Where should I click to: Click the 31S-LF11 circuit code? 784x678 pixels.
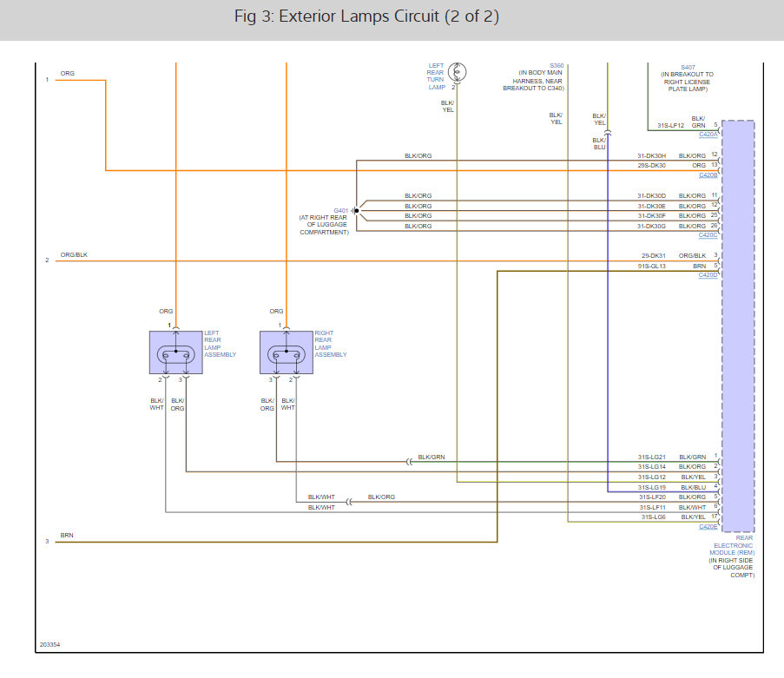pyautogui.click(x=652, y=508)
